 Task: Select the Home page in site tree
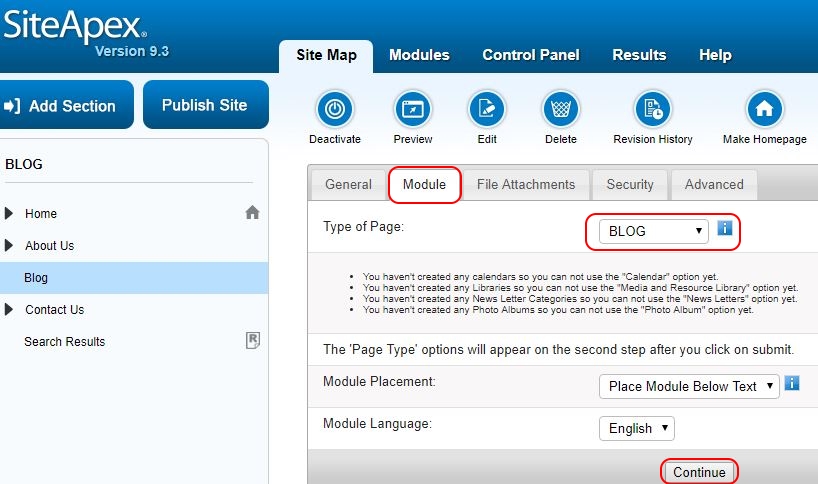tap(41, 214)
